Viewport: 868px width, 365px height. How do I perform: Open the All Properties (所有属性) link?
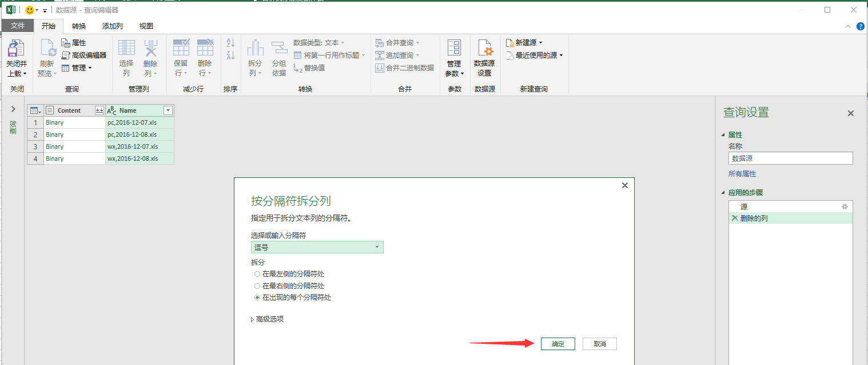742,174
